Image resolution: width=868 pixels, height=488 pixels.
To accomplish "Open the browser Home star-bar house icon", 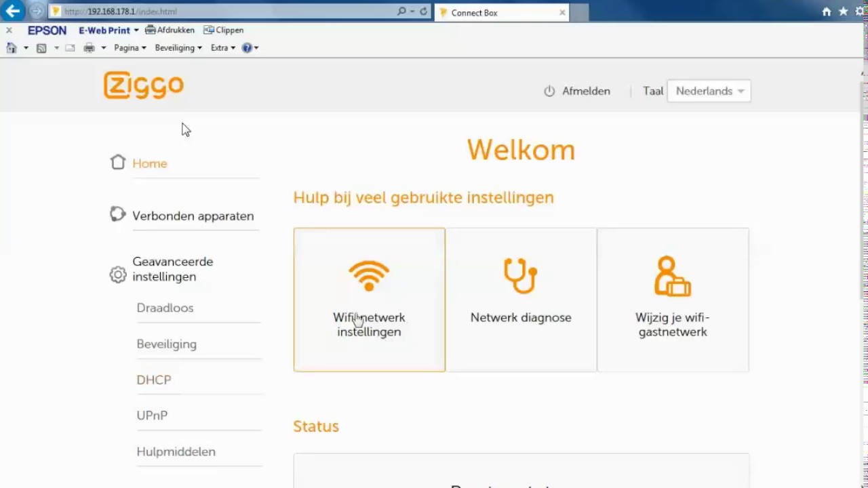I will 826,12.
